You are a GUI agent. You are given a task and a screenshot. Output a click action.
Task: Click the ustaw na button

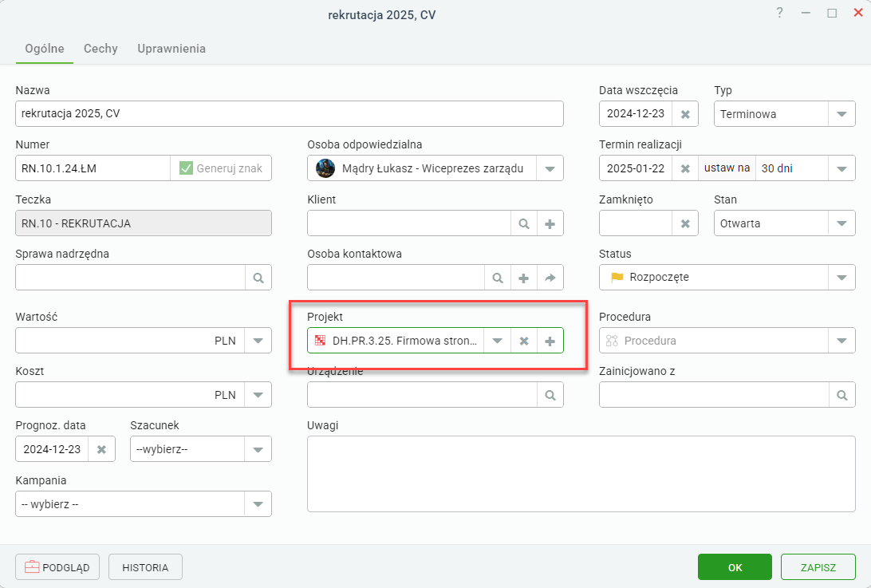click(727, 168)
